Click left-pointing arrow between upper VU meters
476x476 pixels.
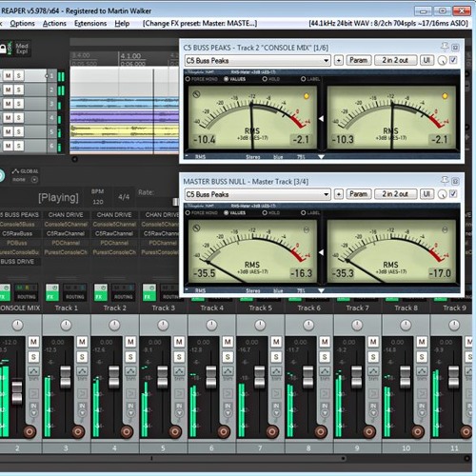[x=321, y=119]
